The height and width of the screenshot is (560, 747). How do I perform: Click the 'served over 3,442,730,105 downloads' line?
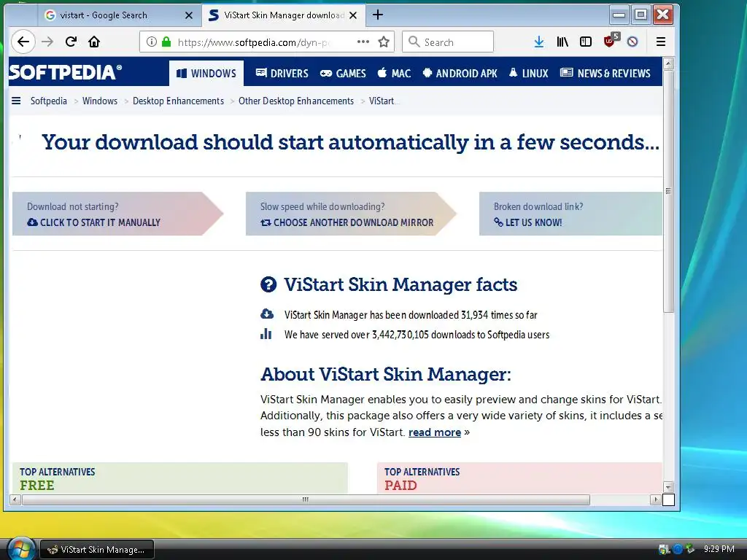pyautogui.click(x=417, y=335)
